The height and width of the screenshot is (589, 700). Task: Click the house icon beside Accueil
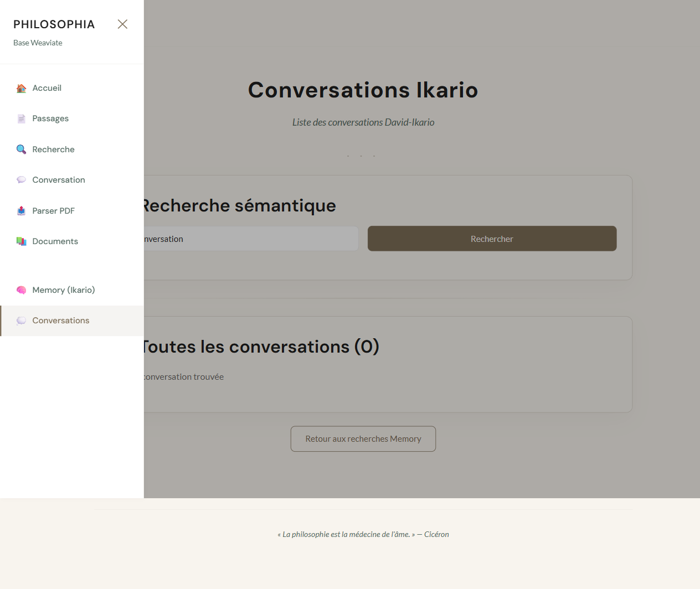[x=21, y=89]
